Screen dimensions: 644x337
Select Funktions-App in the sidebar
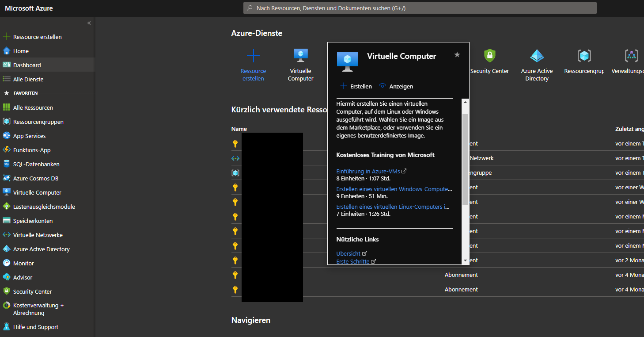click(x=32, y=150)
